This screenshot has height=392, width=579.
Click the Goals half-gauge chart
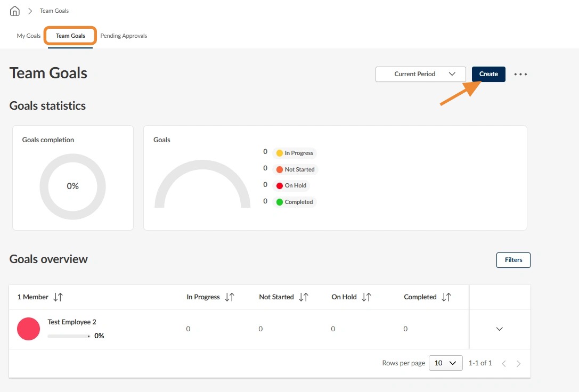[202, 184]
